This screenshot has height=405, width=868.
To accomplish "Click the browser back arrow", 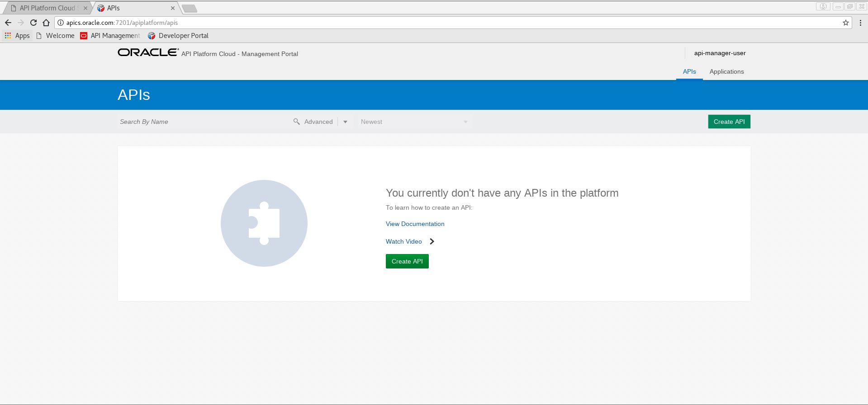I will click(x=8, y=23).
